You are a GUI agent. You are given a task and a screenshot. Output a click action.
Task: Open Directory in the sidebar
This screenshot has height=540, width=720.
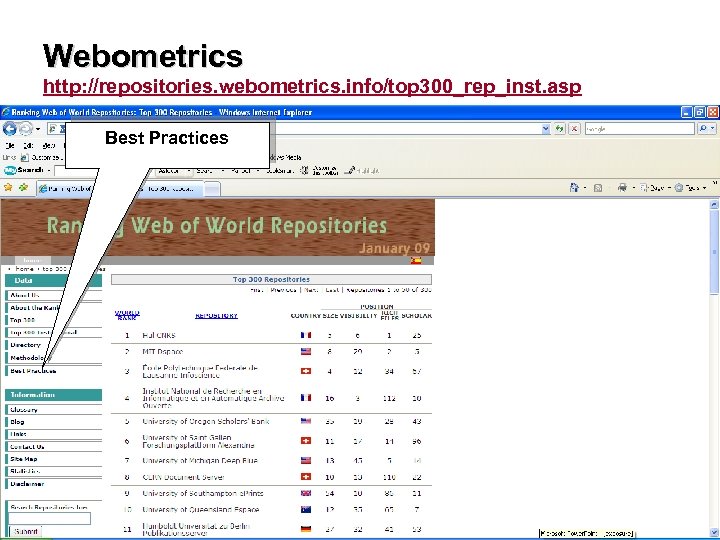26,345
